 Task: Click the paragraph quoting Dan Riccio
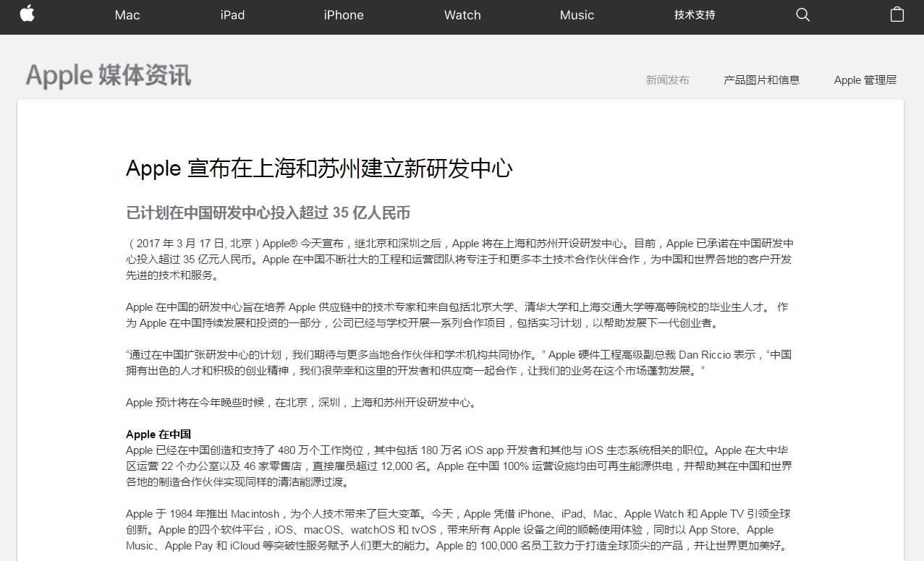pos(459,362)
